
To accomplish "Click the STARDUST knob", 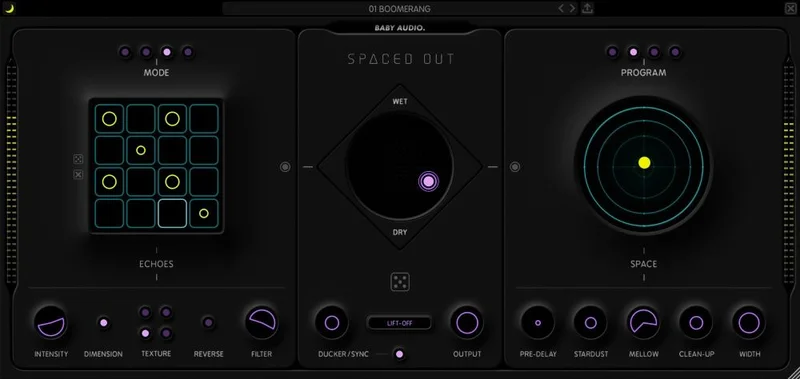I will point(590,323).
